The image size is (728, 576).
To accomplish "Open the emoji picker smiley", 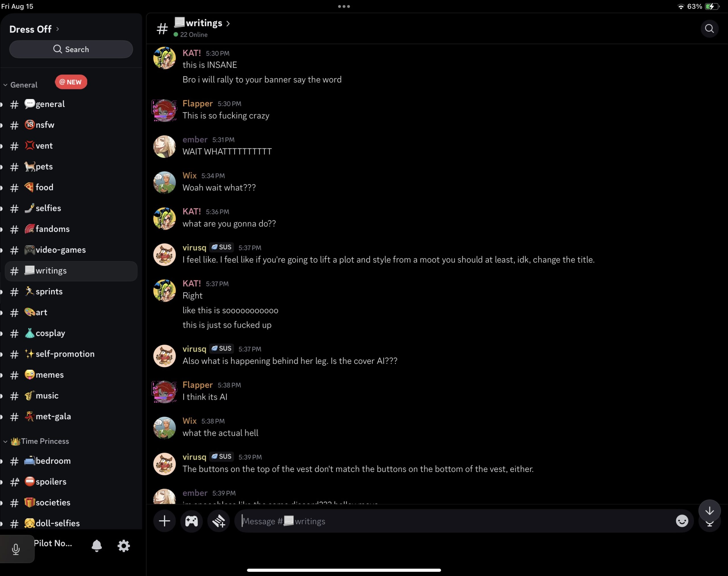I will (682, 521).
